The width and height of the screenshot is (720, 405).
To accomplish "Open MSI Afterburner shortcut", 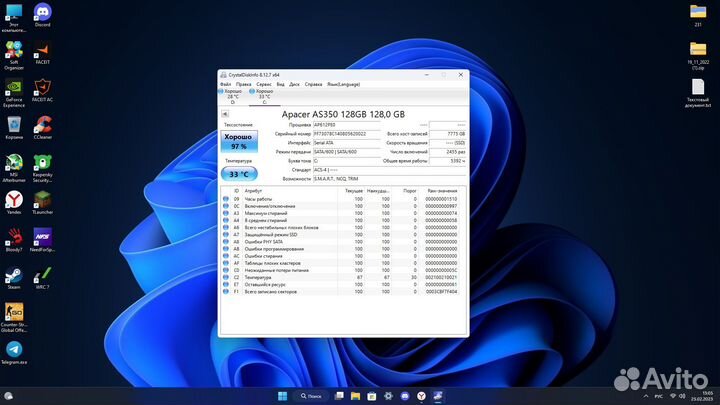I will pyautogui.click(x=14, y=163).
